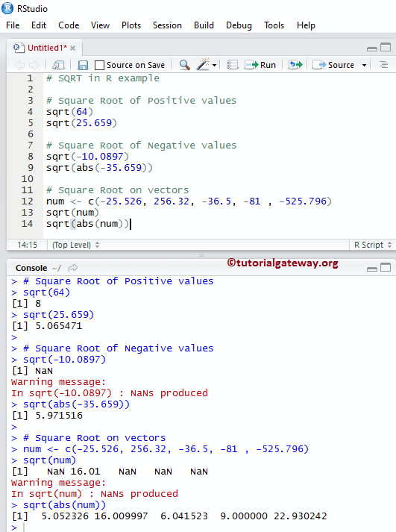Save the current document

[x=83, y=65]
